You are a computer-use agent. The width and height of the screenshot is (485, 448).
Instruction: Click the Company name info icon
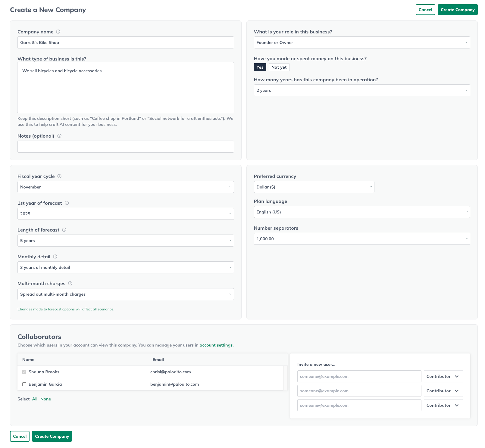tap(58, 32)
